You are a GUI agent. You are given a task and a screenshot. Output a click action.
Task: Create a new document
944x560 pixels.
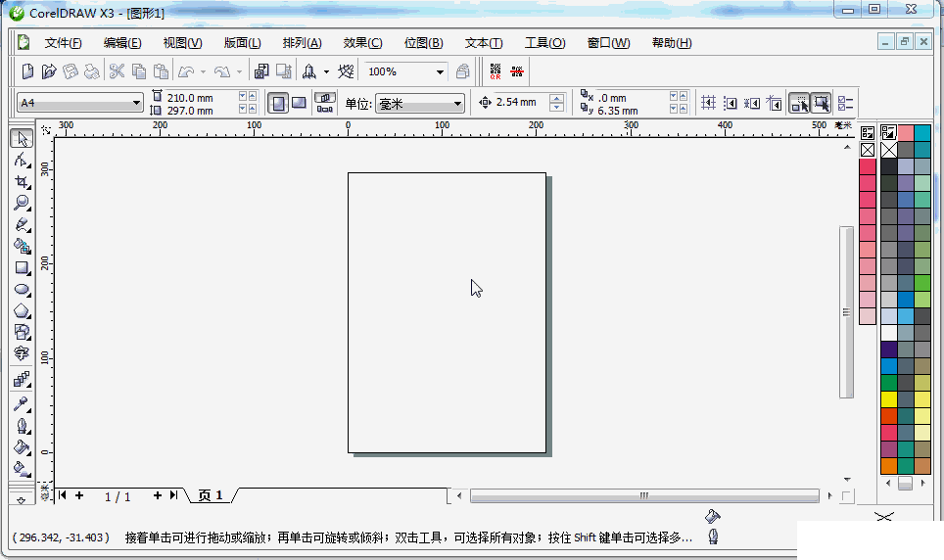pyautogui.click(x=27, y=71)
